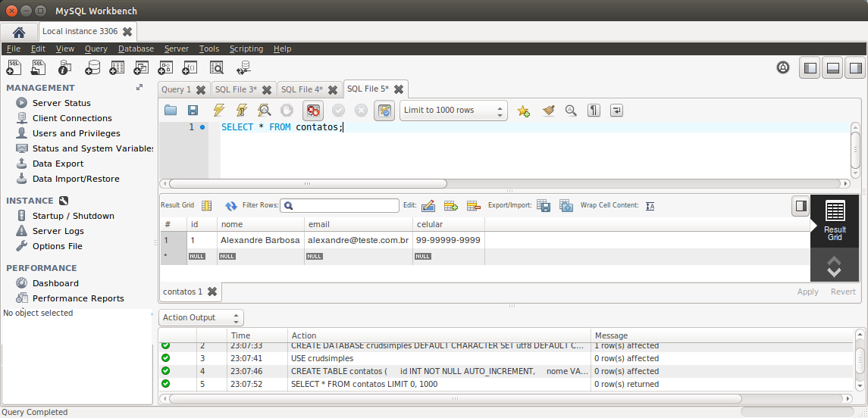Save the SQL script to file
The width and height of the screenshot is (868, 418).
click(193, 110)
